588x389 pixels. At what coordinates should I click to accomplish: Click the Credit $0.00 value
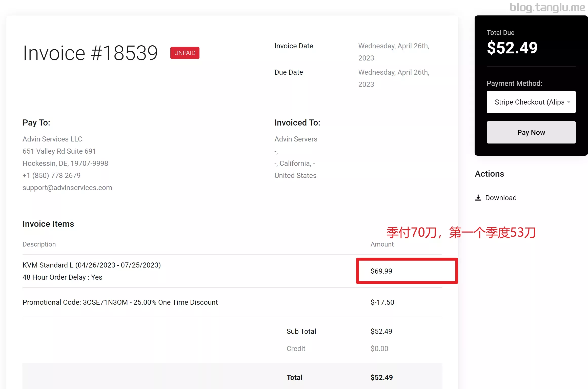tap(379, 349)
